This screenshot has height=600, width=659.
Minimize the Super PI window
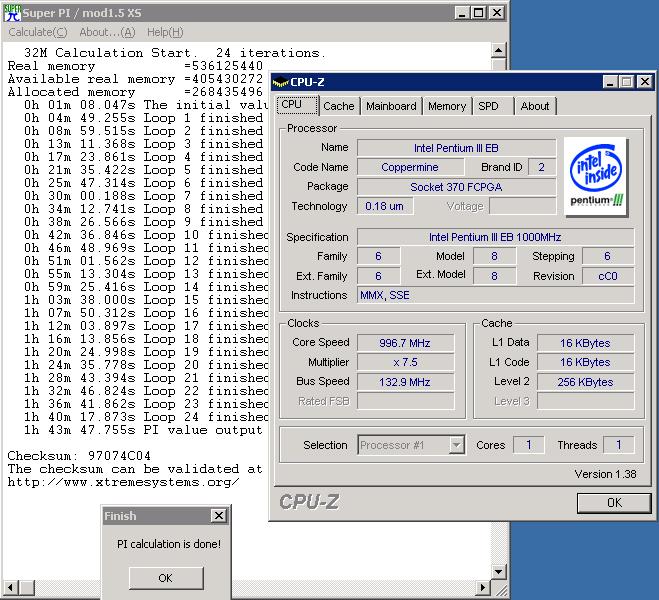tap(462, 13)
